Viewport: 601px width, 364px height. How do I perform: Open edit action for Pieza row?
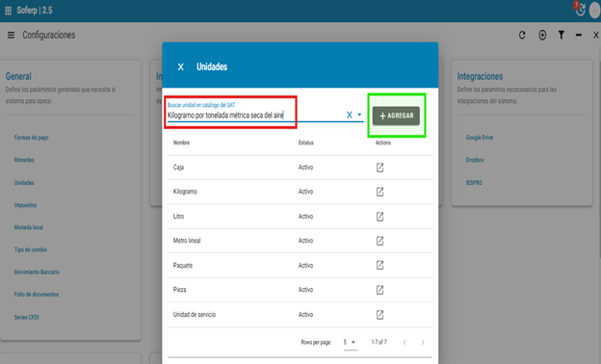pyautogui.click(x=379, y=290)
